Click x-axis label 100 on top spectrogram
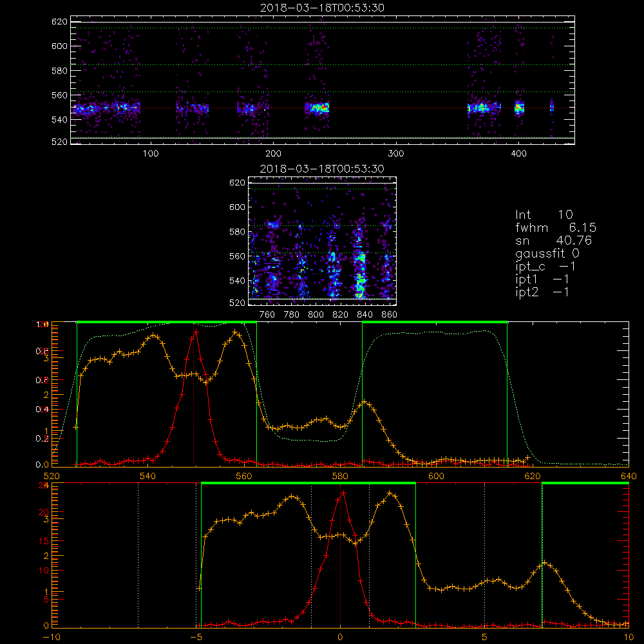This screenshot has width=644, height=644. (x=151, y=154)
